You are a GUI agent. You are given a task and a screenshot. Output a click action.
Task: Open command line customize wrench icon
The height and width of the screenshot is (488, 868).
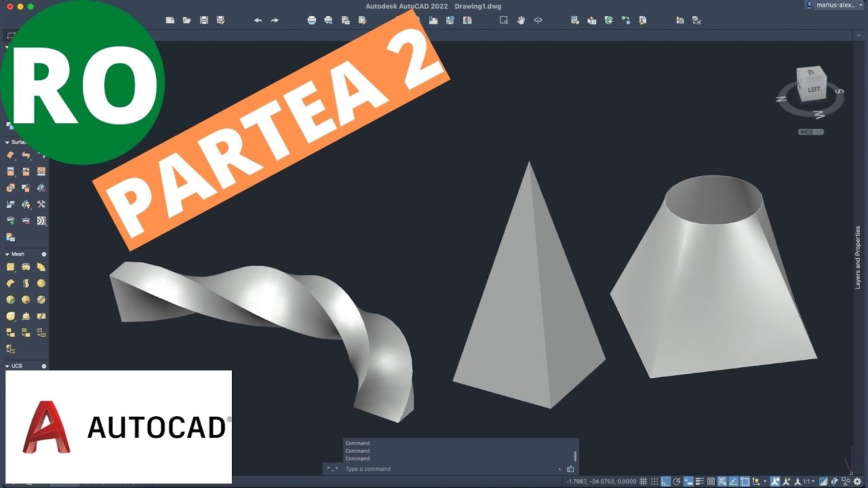[x=570, y=468]
